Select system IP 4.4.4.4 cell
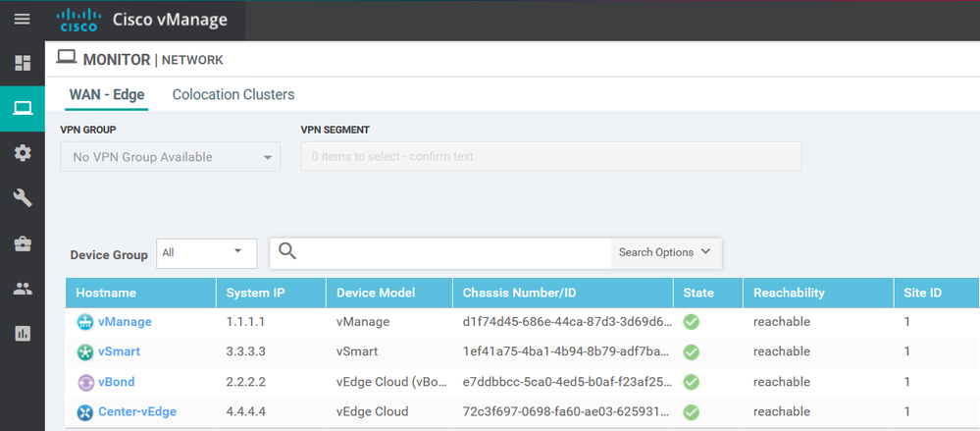 coord(246,412)
